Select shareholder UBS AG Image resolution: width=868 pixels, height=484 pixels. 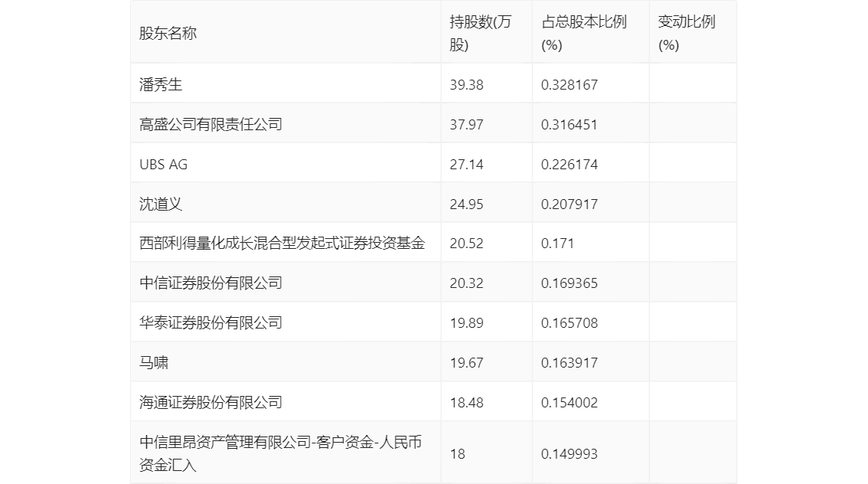163,165
